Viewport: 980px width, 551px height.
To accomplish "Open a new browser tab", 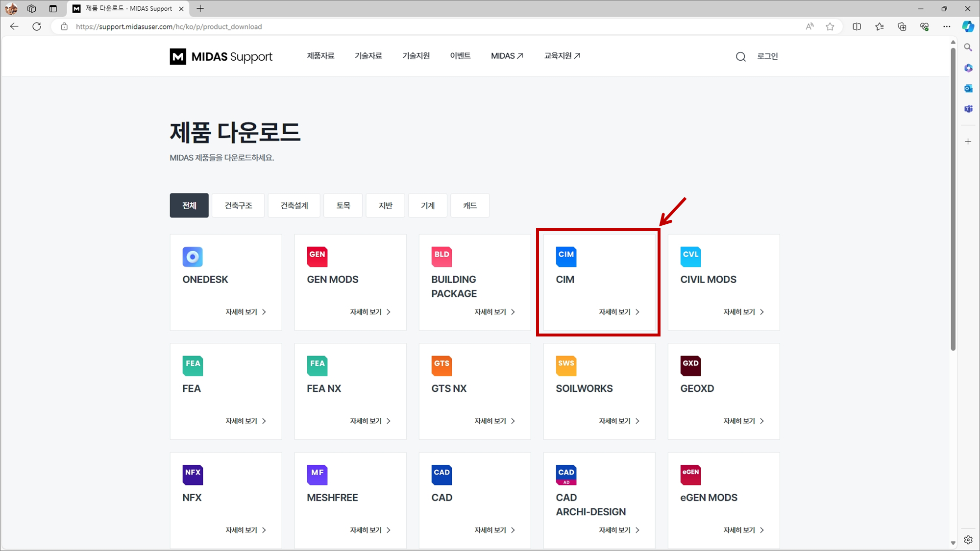I will click(200, 8).
